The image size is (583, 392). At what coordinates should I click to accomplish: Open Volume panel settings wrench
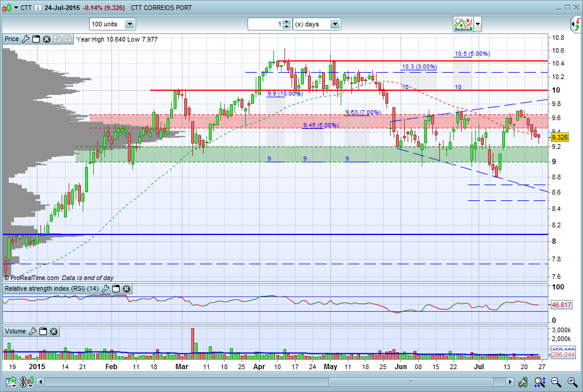(x=33, y=331)
